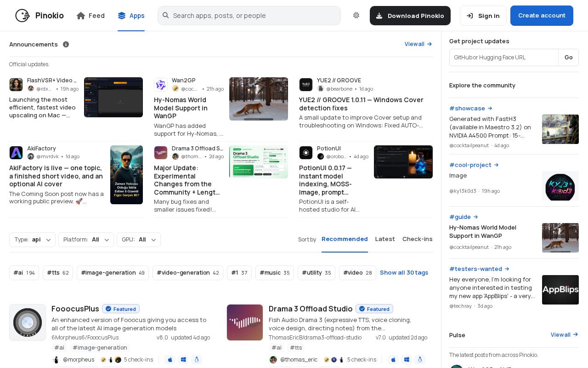Click Windows platform icon for Drama 3

pyautogui.click(x=407, y=360)
